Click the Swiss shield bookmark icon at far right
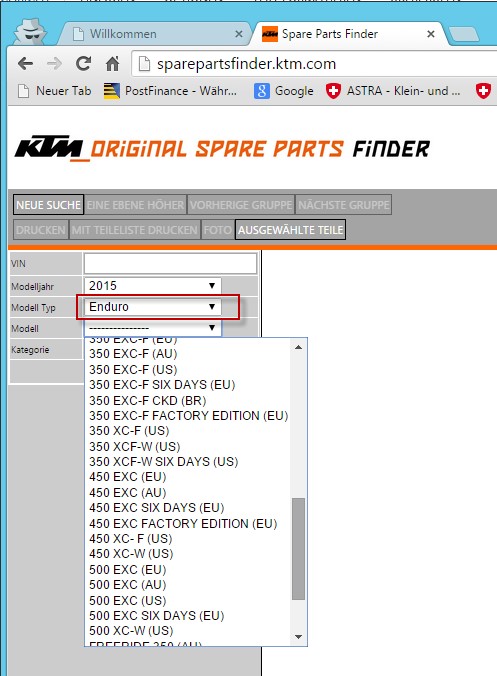The width and height of the screenshot is (497, 676). coord(483,91)
